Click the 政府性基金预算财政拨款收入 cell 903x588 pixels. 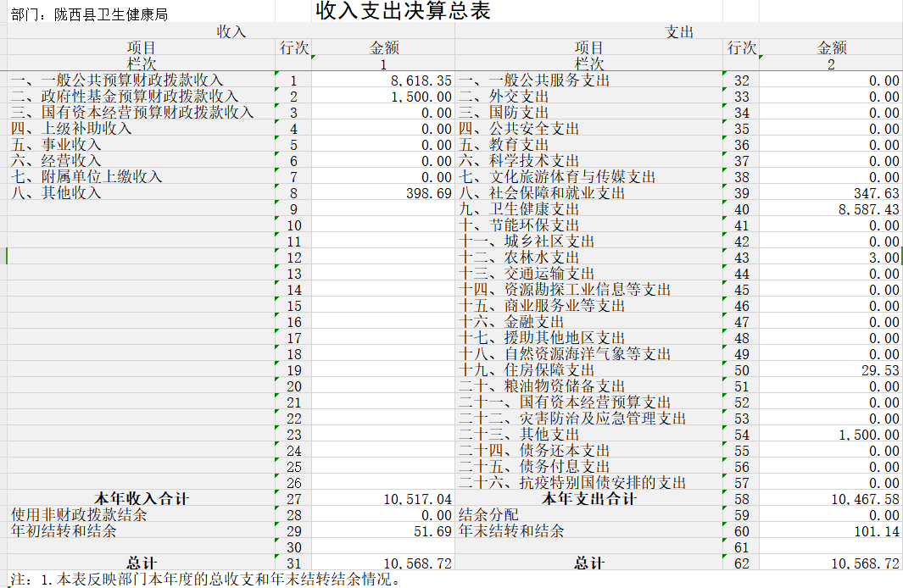(x=125, y=97)
